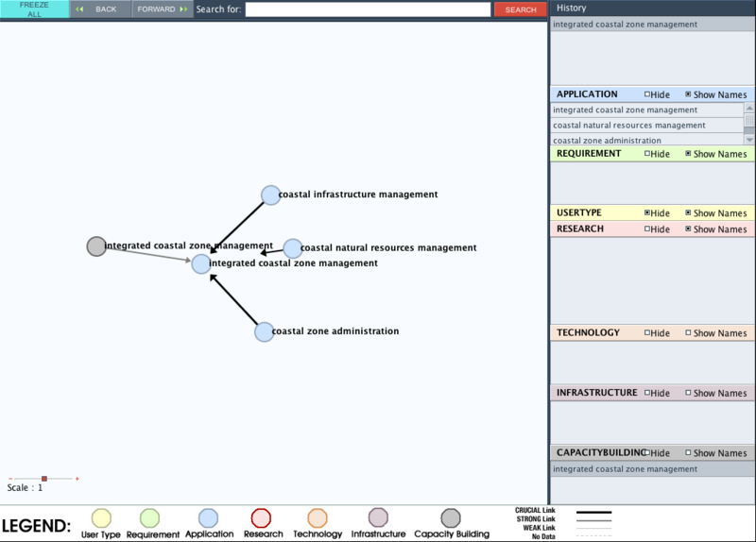Toggle Hide checkbox for APPLICATION panel
This screenshot has width=756, height=542.
click(647, 94)
